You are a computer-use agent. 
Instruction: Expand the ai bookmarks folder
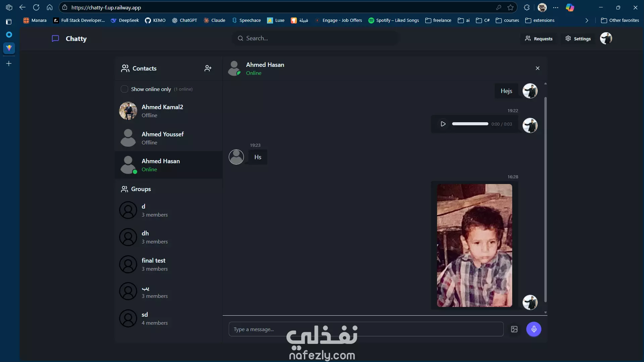click(464, 20)
